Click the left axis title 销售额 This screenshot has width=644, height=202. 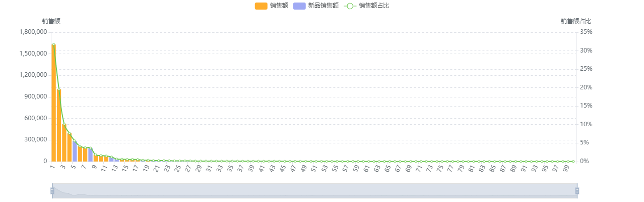coord(51,21)
